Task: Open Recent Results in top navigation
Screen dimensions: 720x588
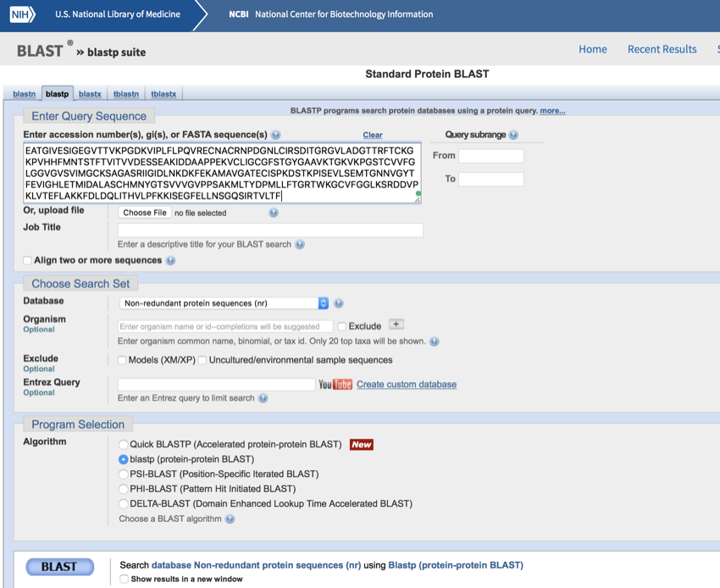Action: click(x=662, y=49)
